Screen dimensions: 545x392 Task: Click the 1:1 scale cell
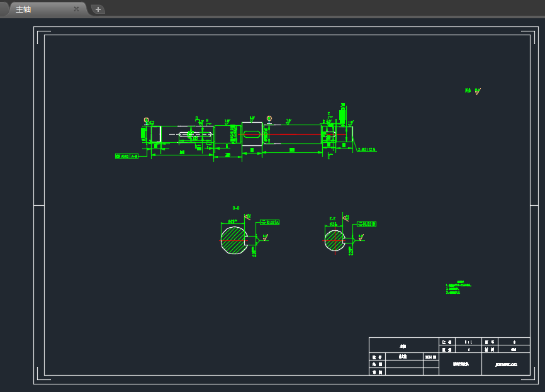click(x=468, y=342)
